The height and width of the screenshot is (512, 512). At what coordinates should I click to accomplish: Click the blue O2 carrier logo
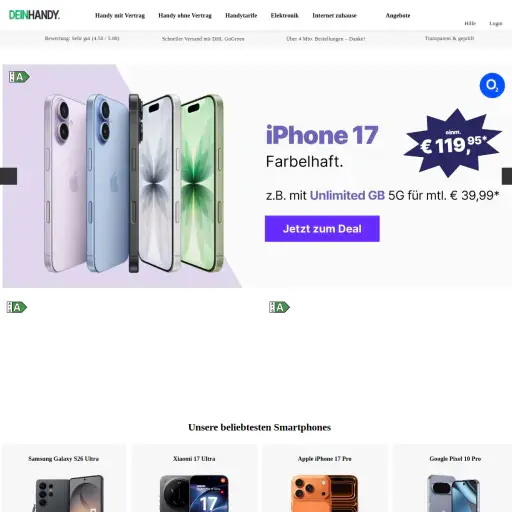tap(492, 85)
